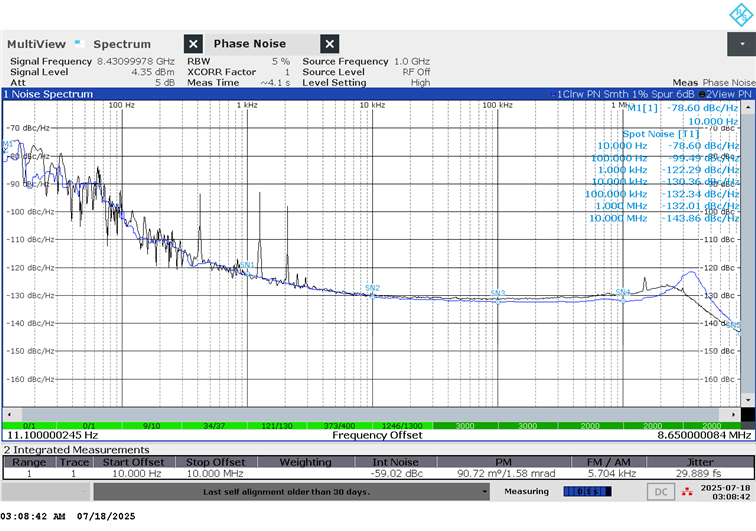The image size is (756, 531).
Task: Close the Spectrum tab
Action: [x=193, y=44]
